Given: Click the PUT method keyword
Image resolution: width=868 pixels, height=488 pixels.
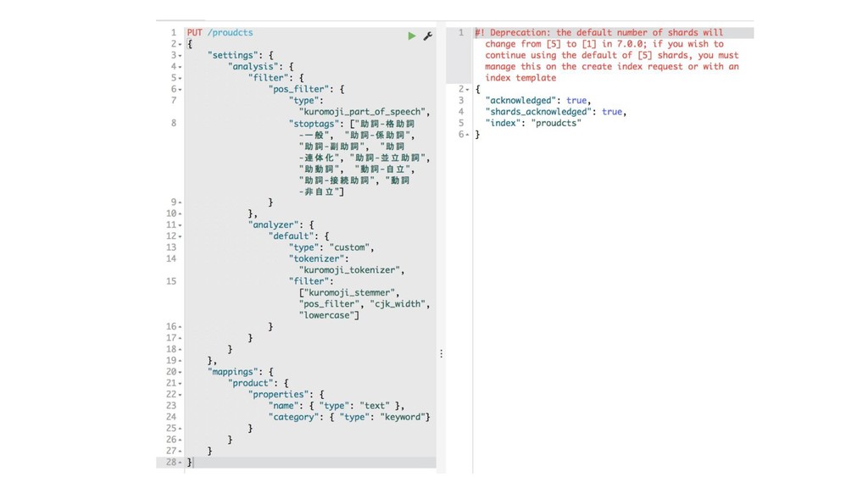Looking at the screenshot, I should 194,33.
